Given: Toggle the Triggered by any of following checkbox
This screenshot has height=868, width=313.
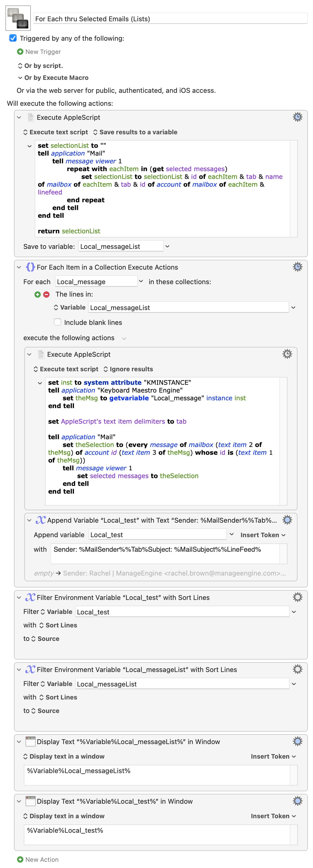Looking at the screenshot, I should coord(13,38).
